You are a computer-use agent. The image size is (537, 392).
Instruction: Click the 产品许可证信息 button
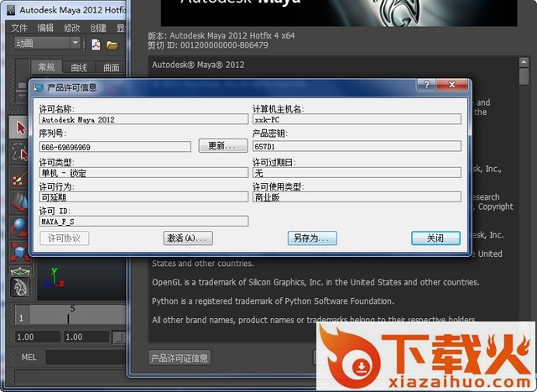[x=180, y=358]
